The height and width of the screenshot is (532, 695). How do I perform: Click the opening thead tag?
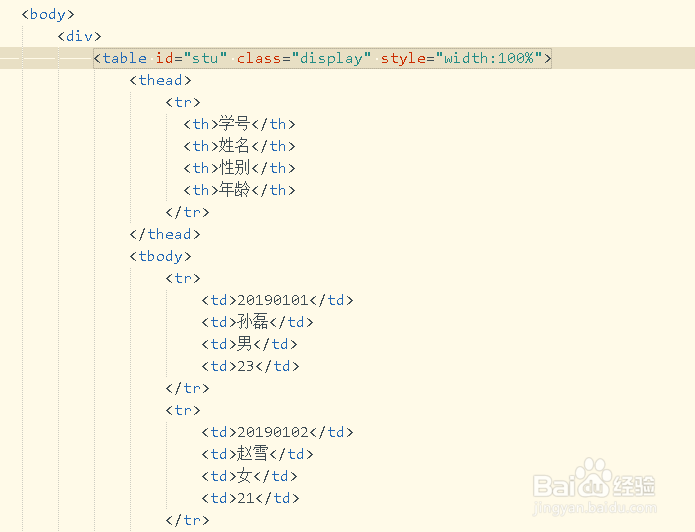[160, 80]
